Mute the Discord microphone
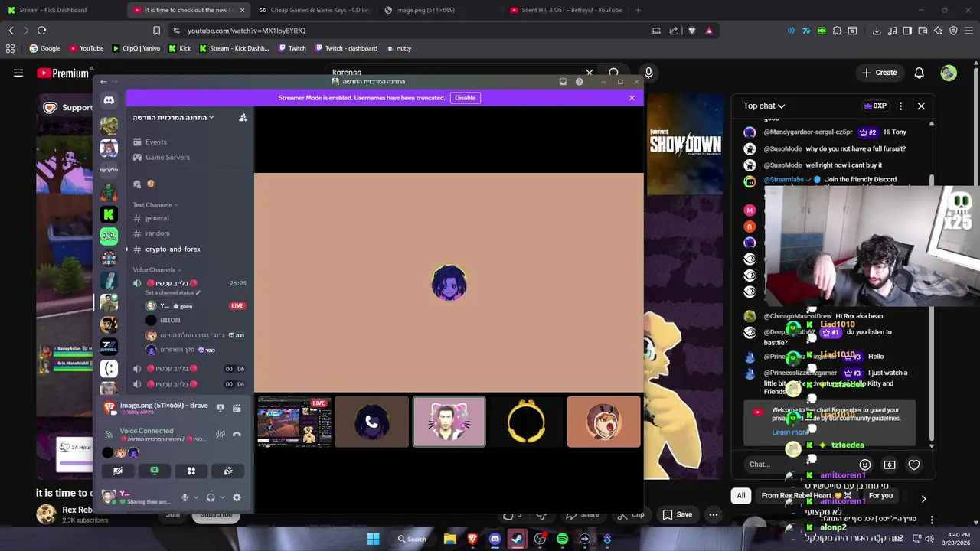 185,497
